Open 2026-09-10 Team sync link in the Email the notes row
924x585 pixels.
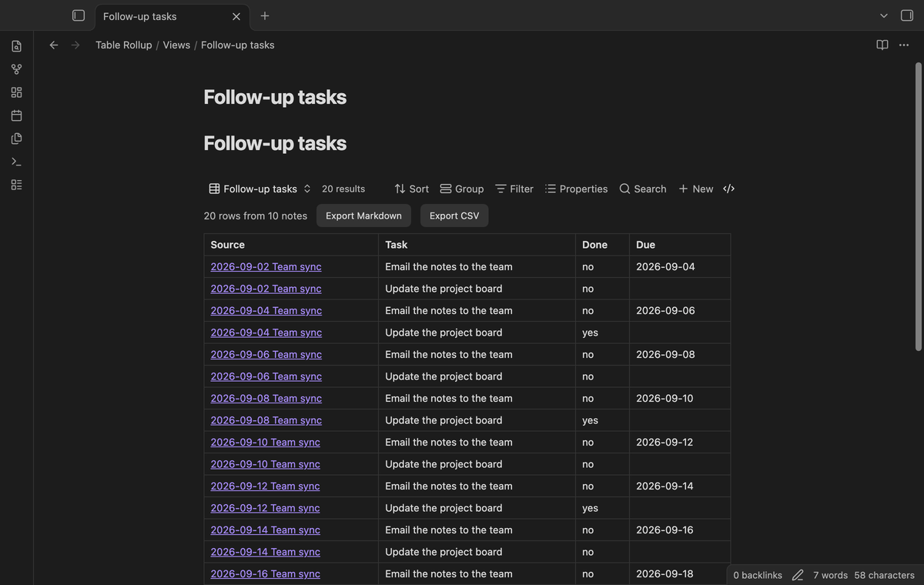coord(265,443)
